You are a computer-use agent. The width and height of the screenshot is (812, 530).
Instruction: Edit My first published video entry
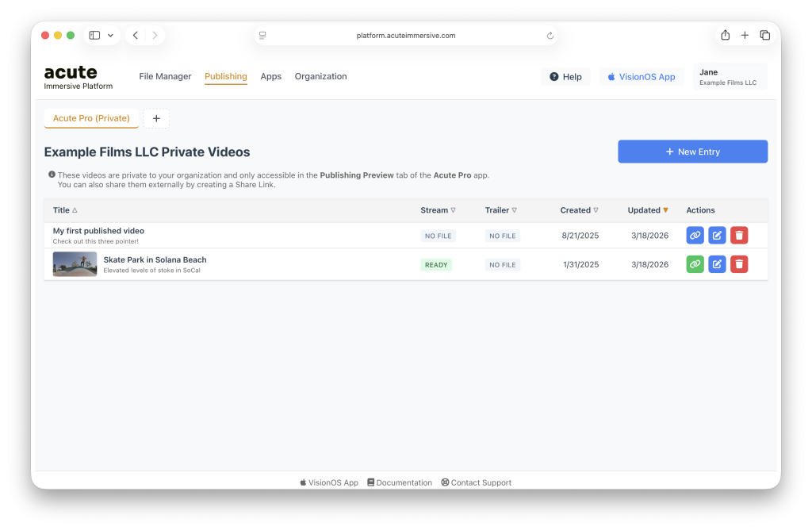[x=717, y=236]
